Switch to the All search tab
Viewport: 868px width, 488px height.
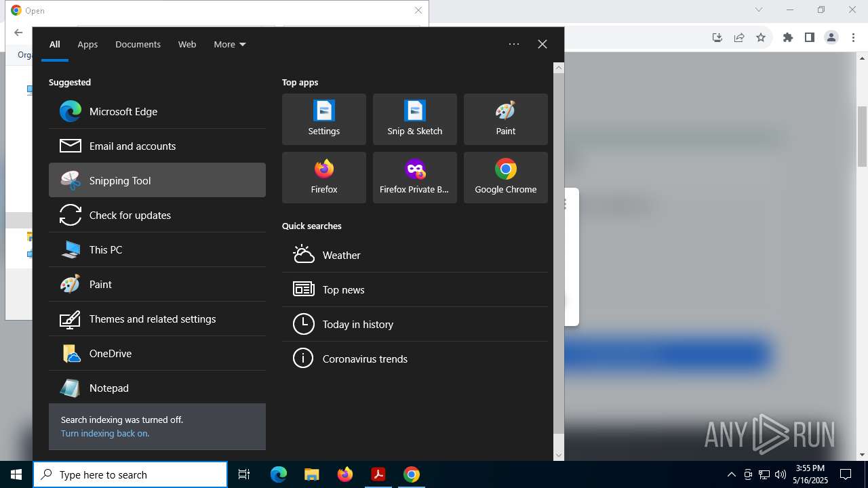pos(55,44)
